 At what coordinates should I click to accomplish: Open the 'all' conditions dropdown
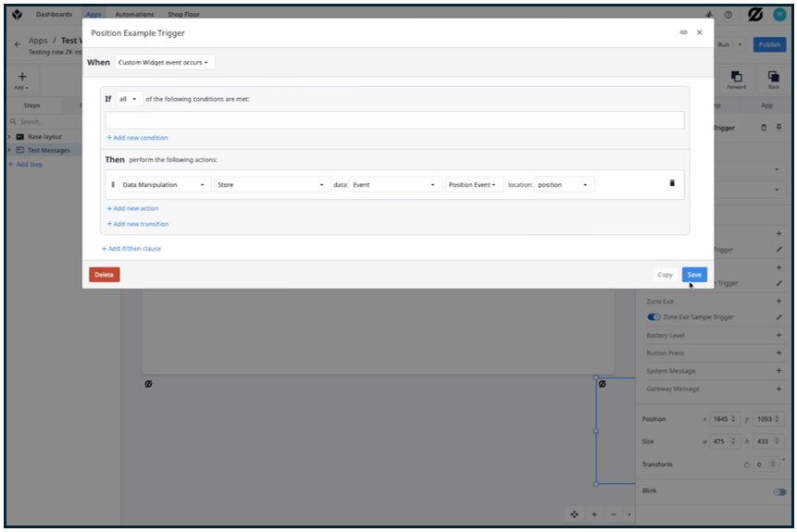[x=128, y=99]
